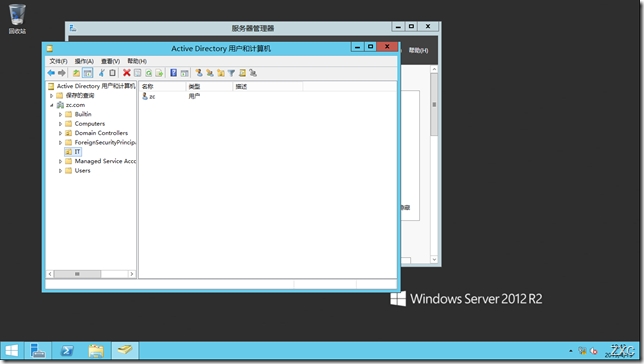Expand the Builtin folder node
This screenshot has width=644, height=364.
[x=60, y=115]
